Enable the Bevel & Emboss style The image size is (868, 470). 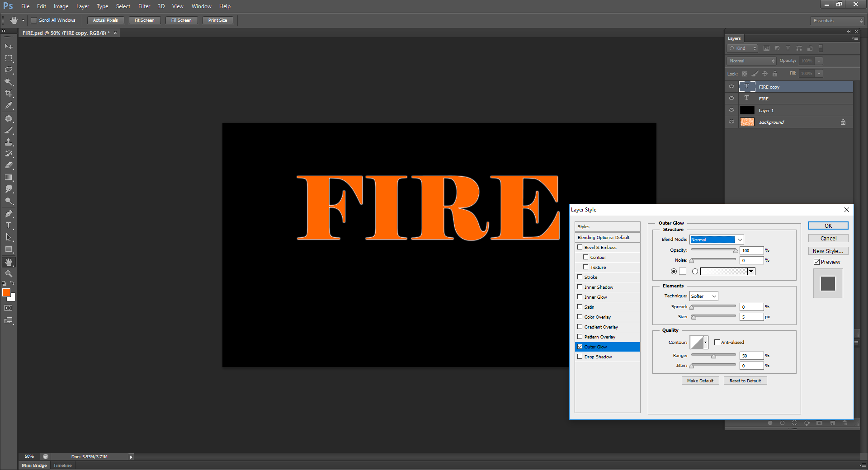(580, 247)
